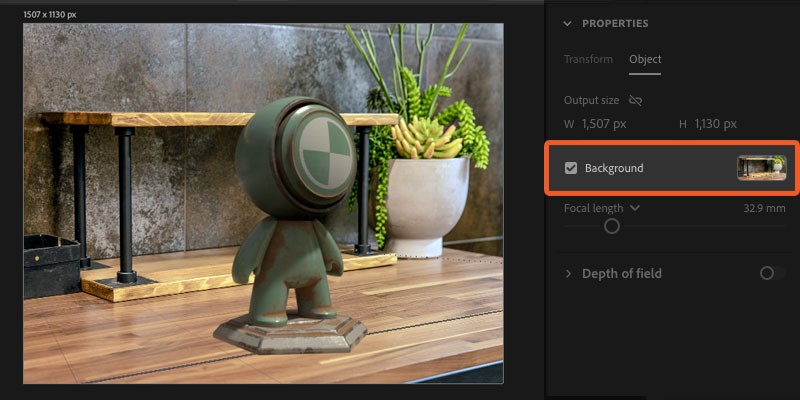Image resolution: width=800 pixels, height=400 pixels.
Task: Uncheck the Background checkbox
Action: coord(571,168)
